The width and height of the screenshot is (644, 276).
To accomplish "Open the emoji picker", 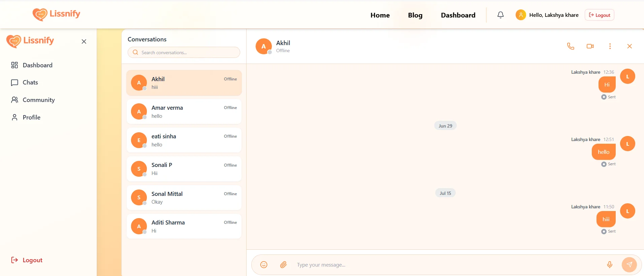I will click(264, 265).
